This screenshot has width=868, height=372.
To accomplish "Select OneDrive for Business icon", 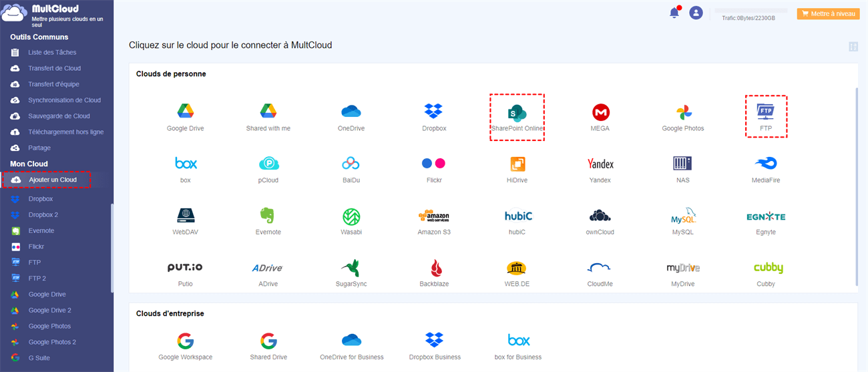I will [351, 340].
